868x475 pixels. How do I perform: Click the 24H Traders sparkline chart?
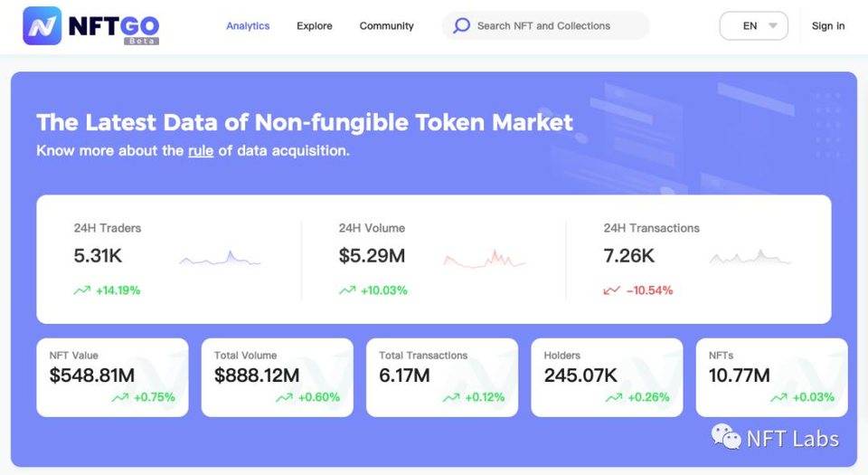point(220,261)
